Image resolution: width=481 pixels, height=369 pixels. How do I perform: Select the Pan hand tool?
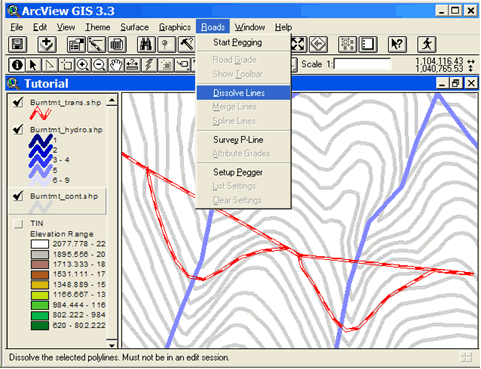(116, 65)
